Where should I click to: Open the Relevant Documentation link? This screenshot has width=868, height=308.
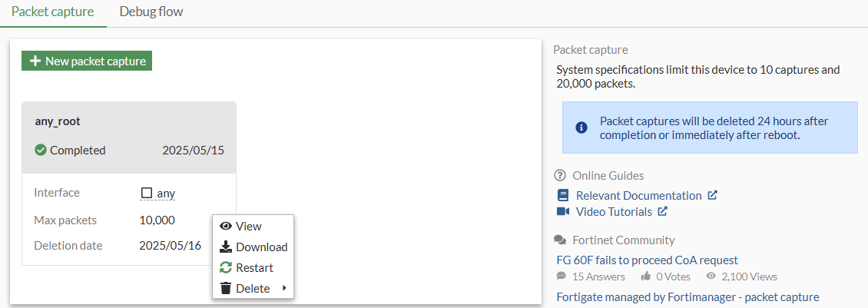point(638,195)
